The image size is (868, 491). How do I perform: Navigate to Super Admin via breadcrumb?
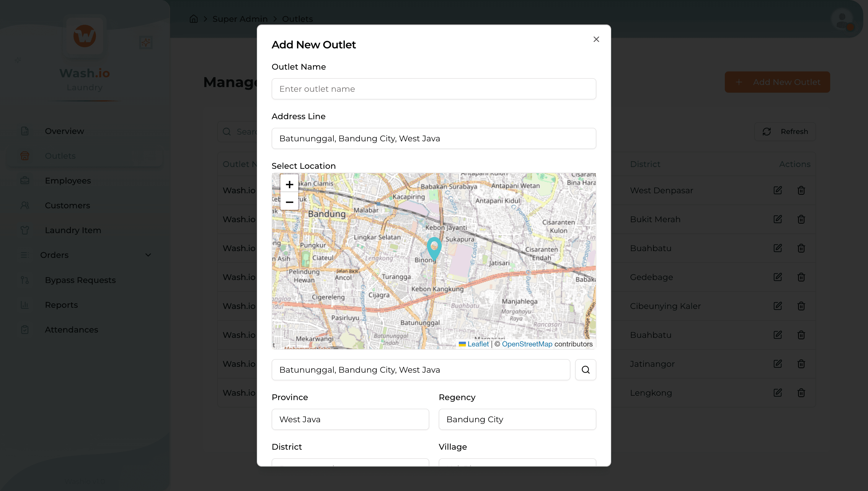pyautogui.click(x=239, y=19)
